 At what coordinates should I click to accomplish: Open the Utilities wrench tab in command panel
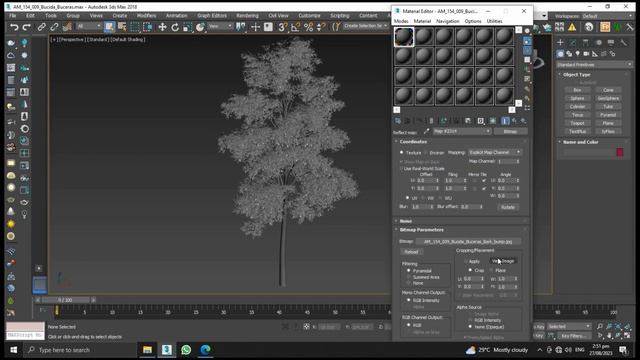tap(624, 42)
